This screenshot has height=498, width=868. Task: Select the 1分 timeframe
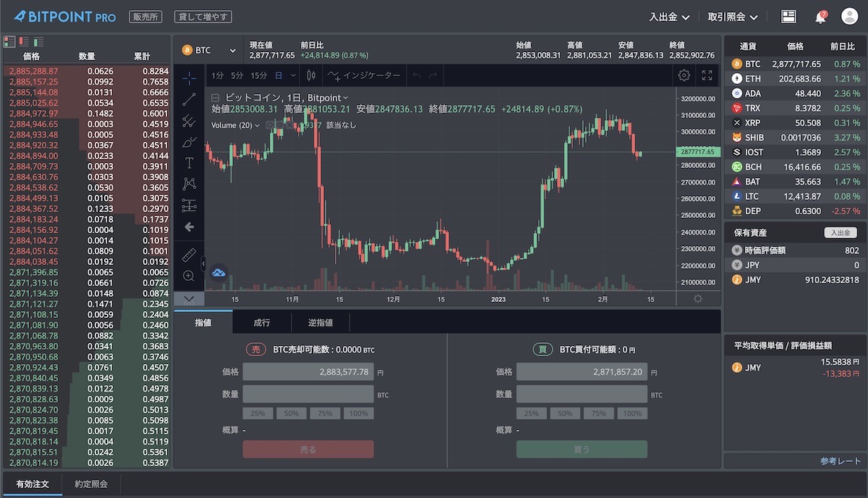click(218, 75)
